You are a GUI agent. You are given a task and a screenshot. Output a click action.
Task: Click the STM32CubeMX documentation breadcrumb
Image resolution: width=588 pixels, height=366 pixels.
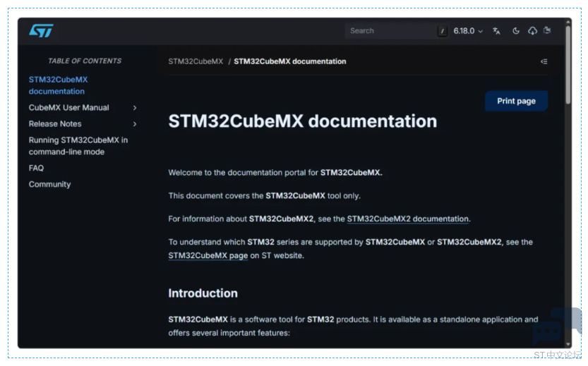pos(290,61)
